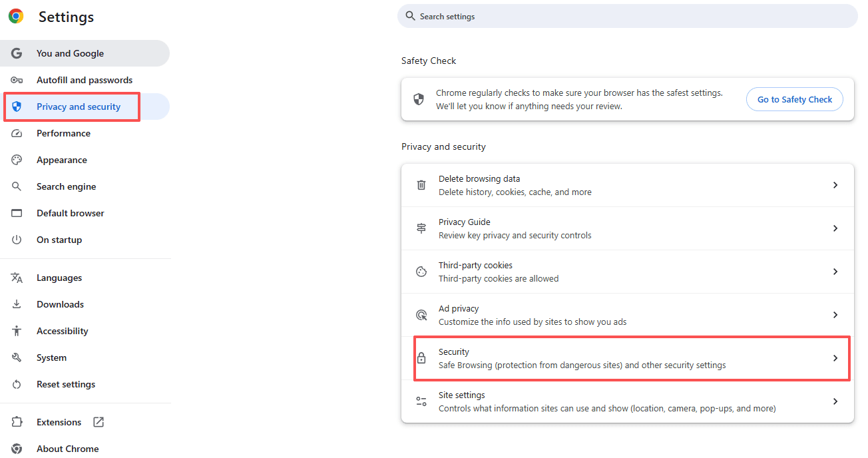868x458 pixels.
Task: Open Autofill and passwords section
Action: click(85, 80)
